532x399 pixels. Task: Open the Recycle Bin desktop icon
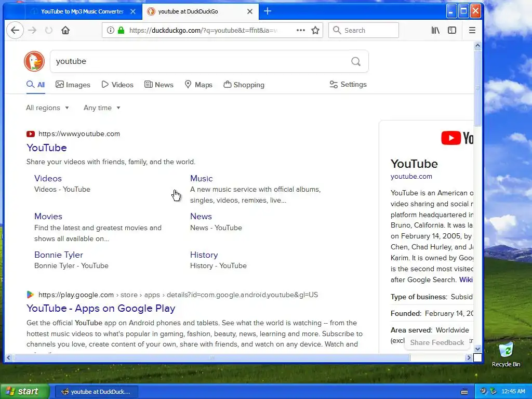click(506, 354)
